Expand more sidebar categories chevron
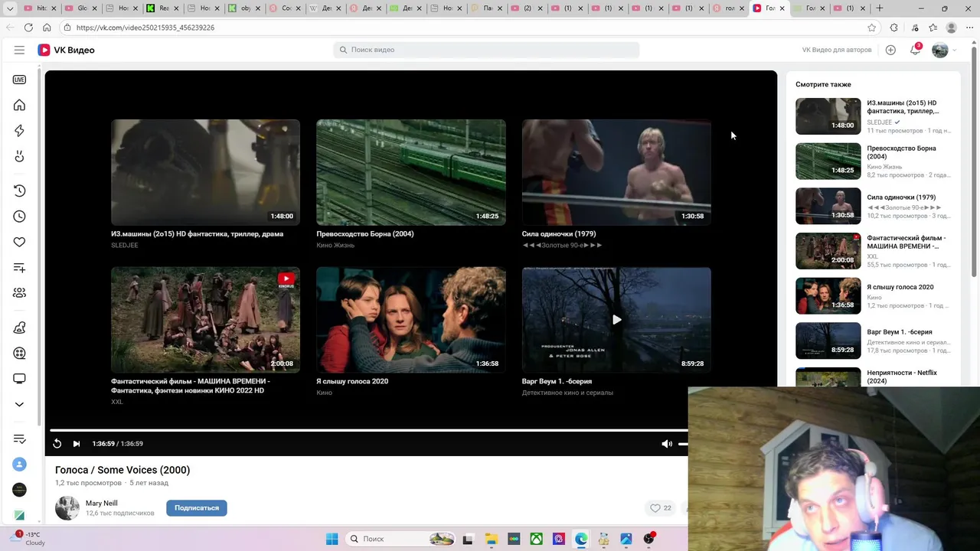Image resolution: width=980 pixels, height=551 pixels. point(19,404)
